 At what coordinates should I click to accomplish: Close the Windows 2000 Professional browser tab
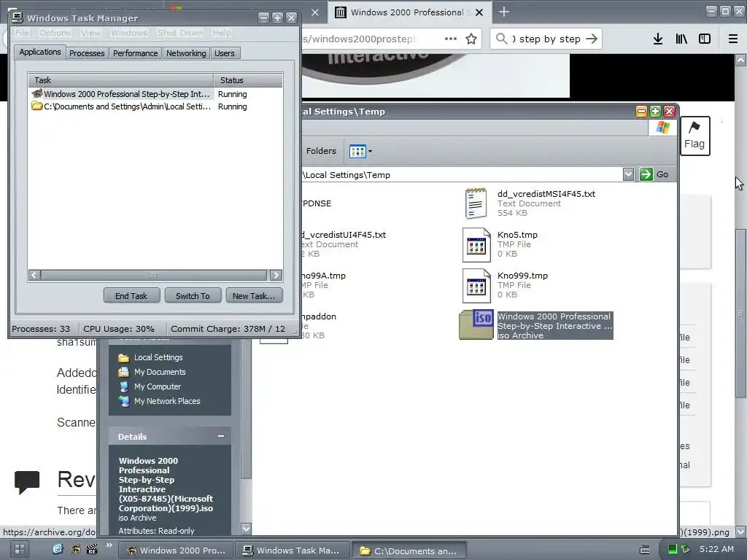click(x=479, y=12)
